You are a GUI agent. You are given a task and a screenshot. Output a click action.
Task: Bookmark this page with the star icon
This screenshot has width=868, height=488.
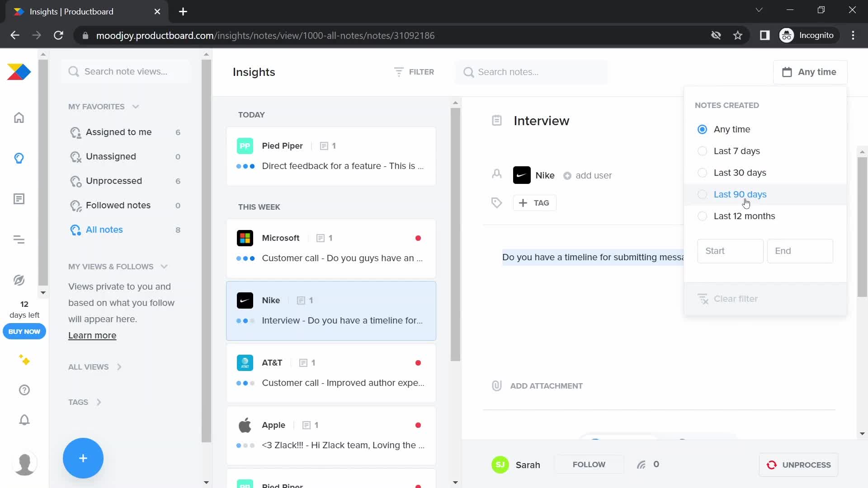pos(738,35)
